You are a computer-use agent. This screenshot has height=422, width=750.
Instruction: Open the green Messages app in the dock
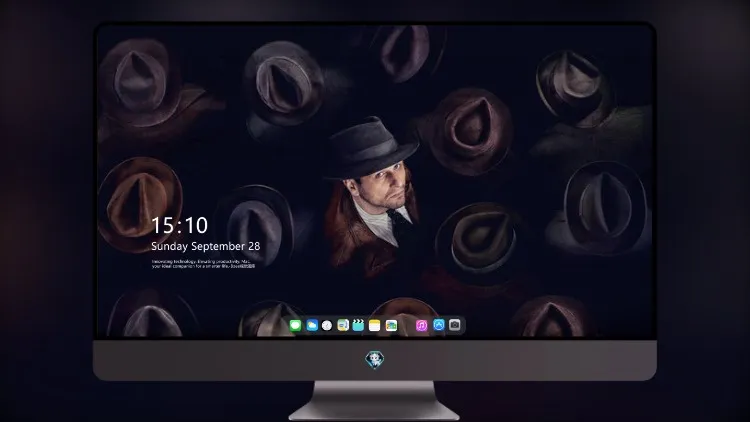[x=296, y=325]
